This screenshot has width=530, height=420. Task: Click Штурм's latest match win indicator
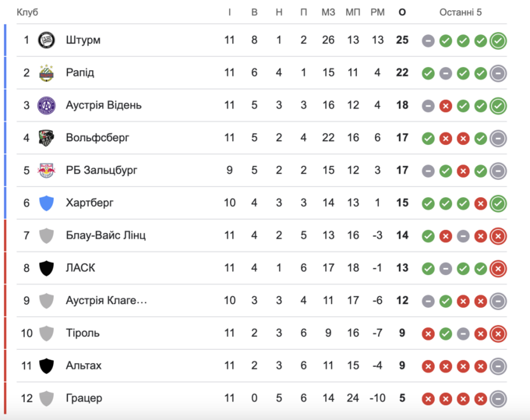pos(498,41)
